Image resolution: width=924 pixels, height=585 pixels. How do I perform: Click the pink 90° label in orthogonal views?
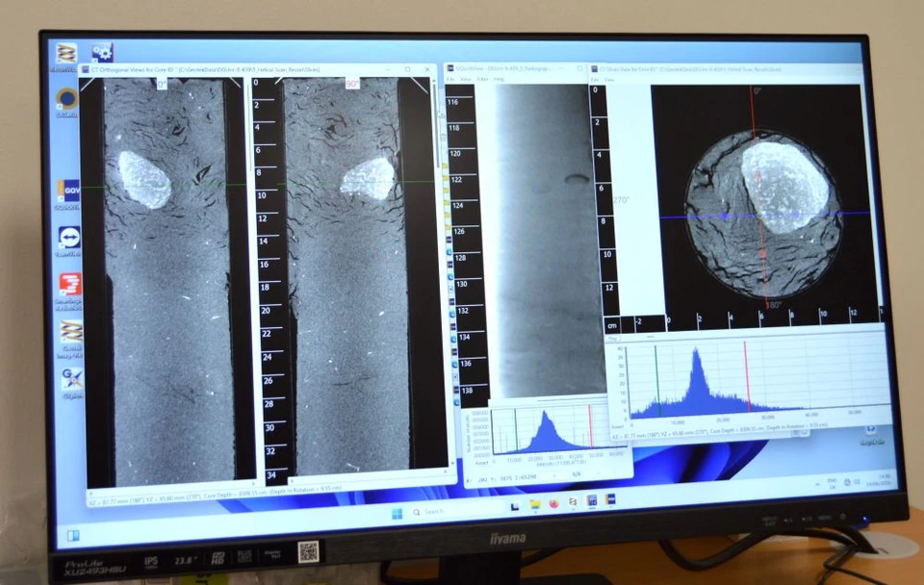coord(352,84)
